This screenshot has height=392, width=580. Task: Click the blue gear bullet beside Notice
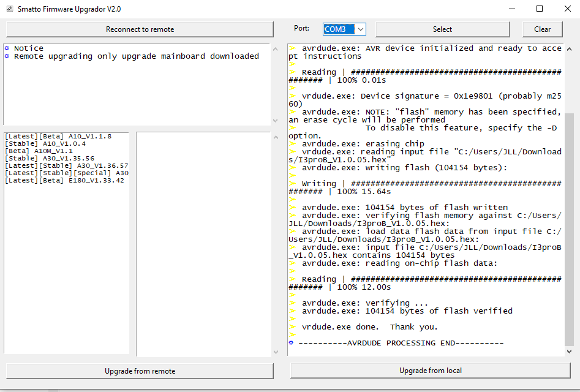point(7,48)
